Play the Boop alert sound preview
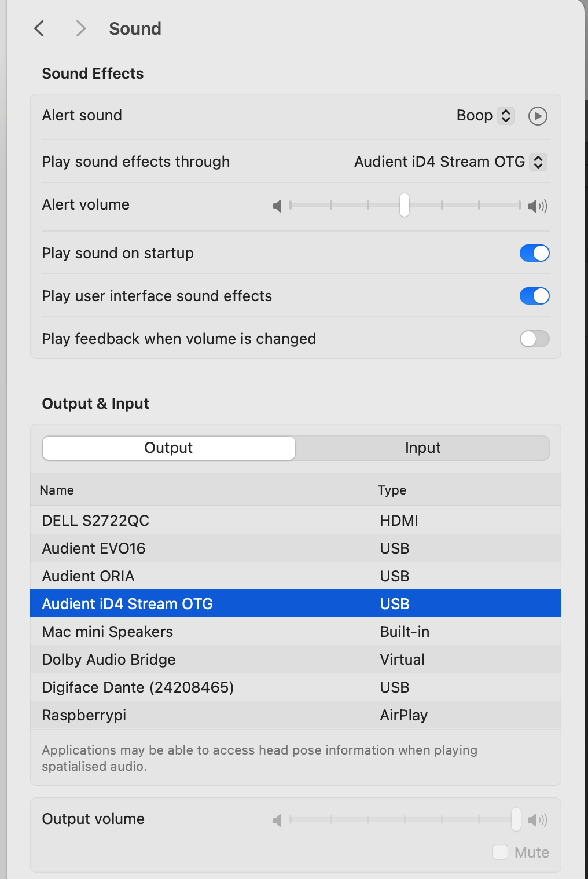Image resolution: width=588 pixels, height=879 pixels. click(x=538, y=116)
